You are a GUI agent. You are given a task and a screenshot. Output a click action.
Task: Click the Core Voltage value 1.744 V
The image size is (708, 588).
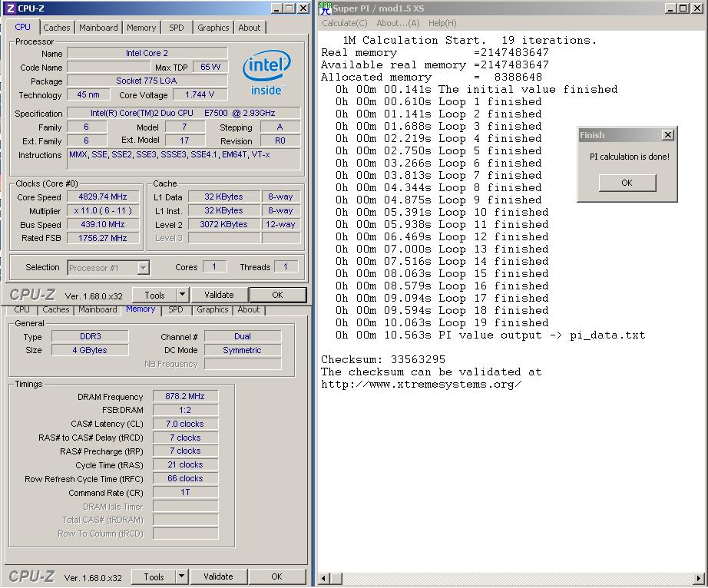[199, 94]
